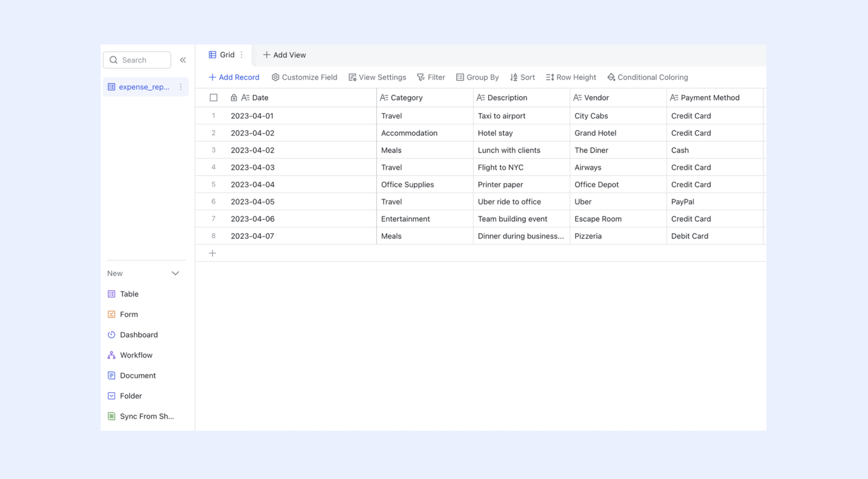Select cell 'Dinner during business...'
The image size is (868, 479).
click(x=521, y=236)
